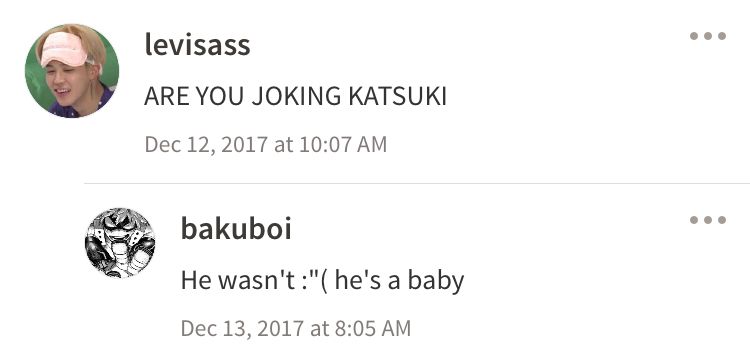Image resolution: width=750 pixels, height=360 pixels.
Task: Select the 'ARE YOU JOKING KATSUKI' comment
Action: pyautogui.click(x=295, y=97)
